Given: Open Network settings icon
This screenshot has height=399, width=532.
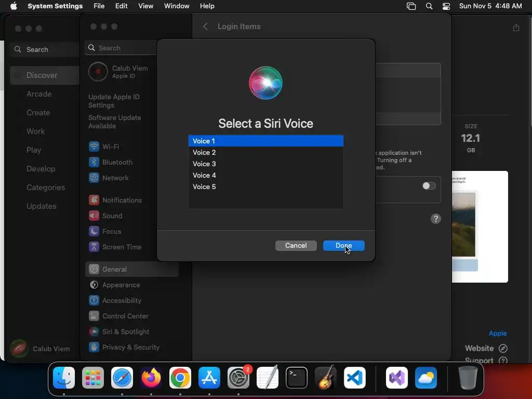Looking at the screenshot, I should pyautogui.click(x=94, y=178).
